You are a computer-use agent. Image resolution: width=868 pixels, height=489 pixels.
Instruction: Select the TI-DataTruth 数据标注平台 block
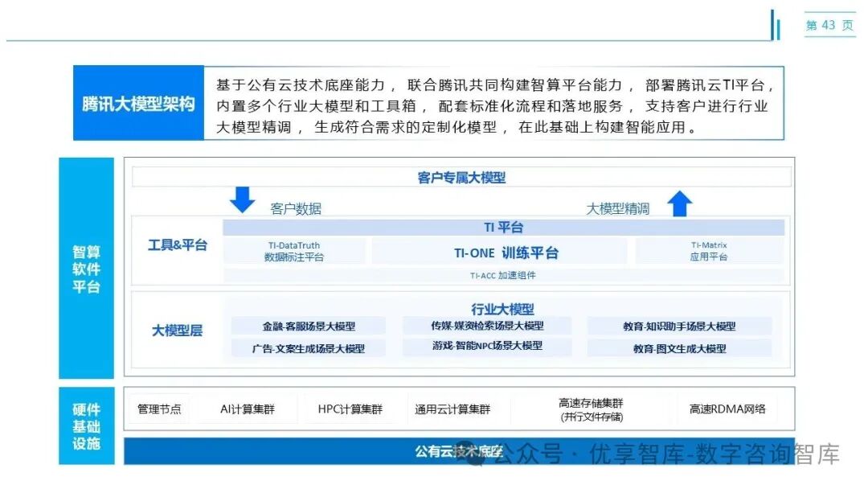click(295, 251)
